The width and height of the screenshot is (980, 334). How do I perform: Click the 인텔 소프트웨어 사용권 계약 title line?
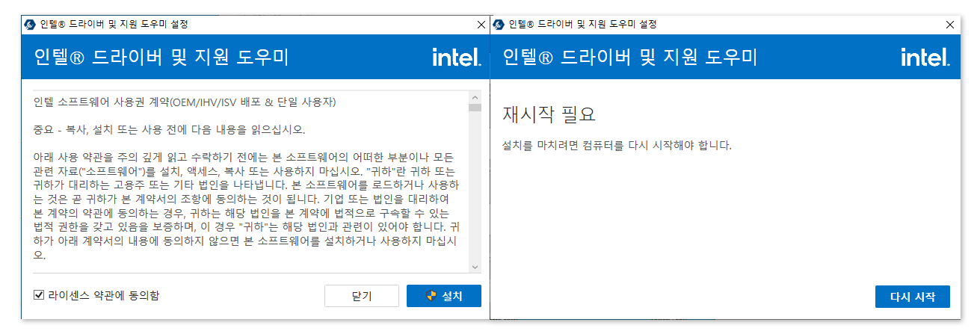click(x=185, y=102)
